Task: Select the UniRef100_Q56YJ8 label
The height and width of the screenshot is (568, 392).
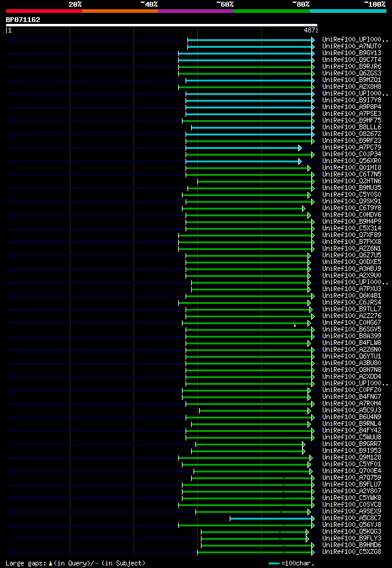Action: click(352, 525)
